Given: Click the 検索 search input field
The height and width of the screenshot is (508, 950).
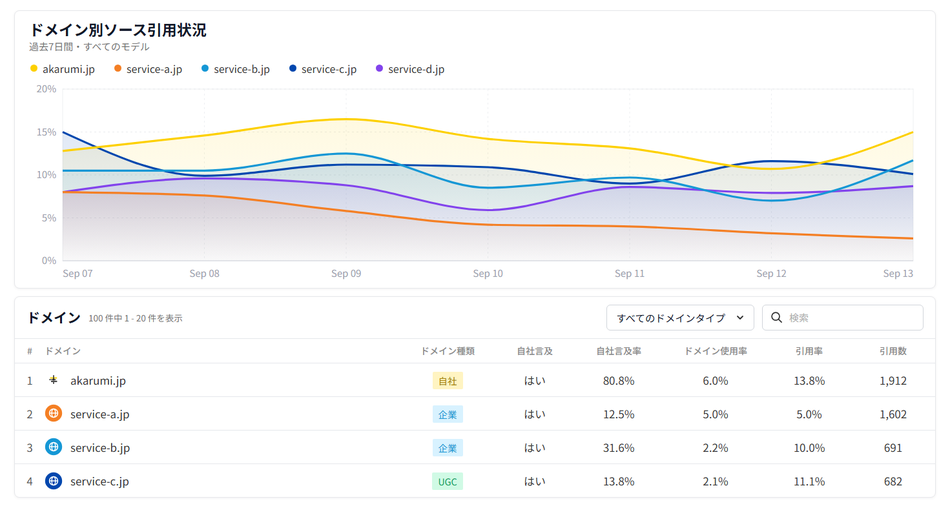Looking at the screenshot, I should (x=843, y=318).
